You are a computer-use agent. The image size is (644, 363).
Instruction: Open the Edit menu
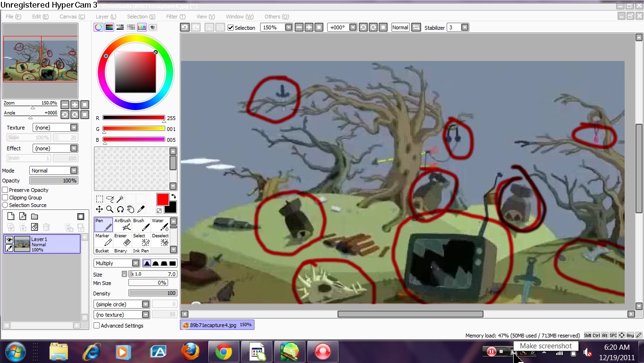40,17
